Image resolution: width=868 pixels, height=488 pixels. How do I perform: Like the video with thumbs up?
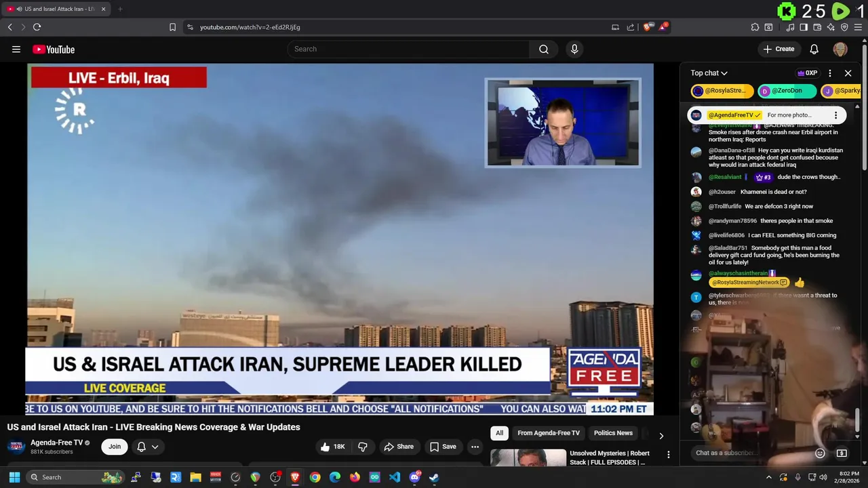332,447
